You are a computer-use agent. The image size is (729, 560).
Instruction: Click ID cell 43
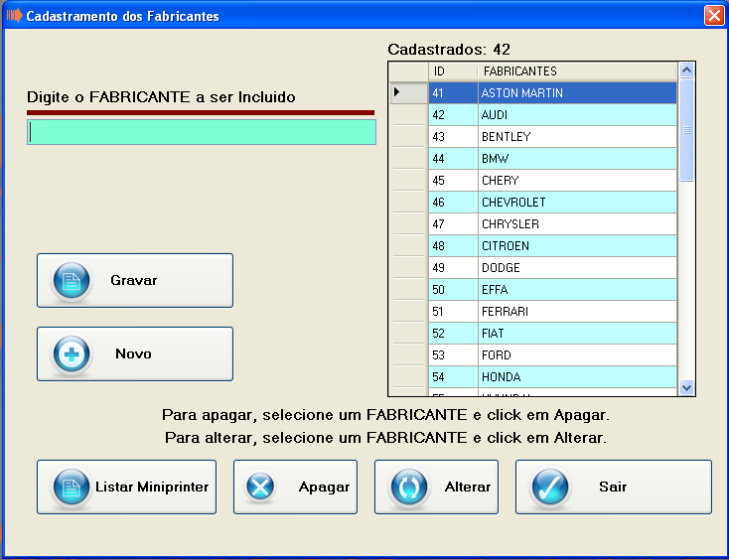pyautogui.click(x=453, y=137)
